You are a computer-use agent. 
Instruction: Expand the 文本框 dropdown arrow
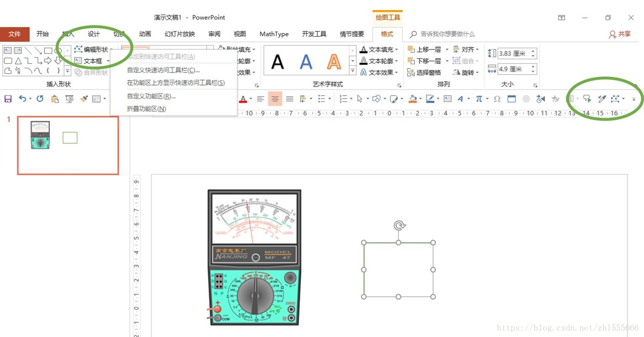[x=109, y=61]
